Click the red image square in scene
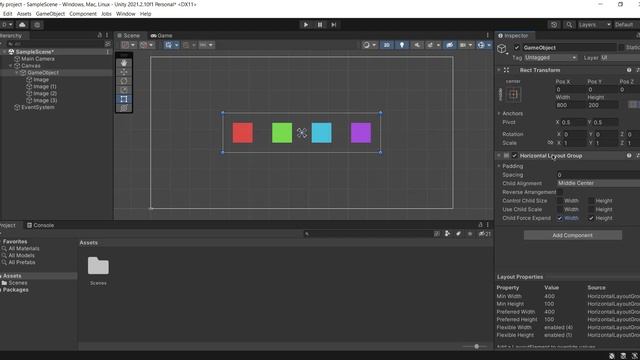Image resolution: width=640 pixels, height=360 pixels. pyautogui.click(x=242, y=133)
